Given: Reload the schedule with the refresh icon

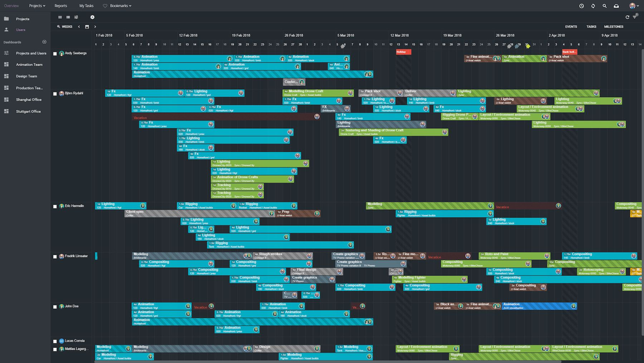Looking at the screenshot, I should (627, 17).
